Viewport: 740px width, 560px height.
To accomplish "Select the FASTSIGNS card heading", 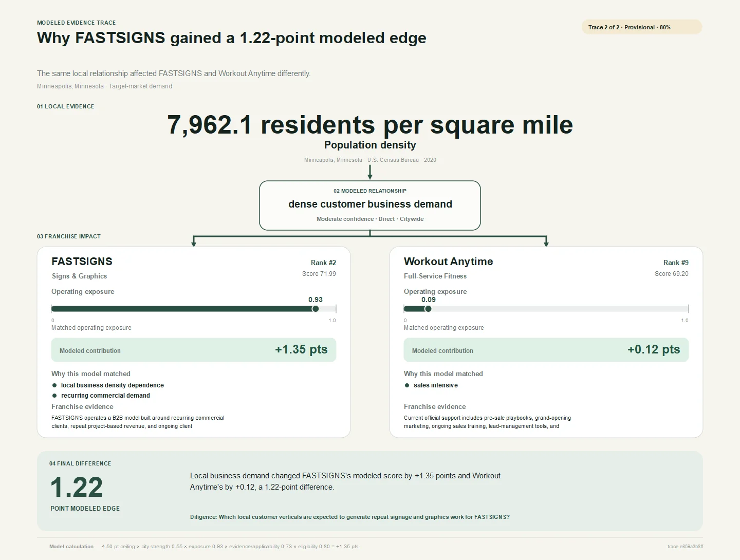I will 82,262.
